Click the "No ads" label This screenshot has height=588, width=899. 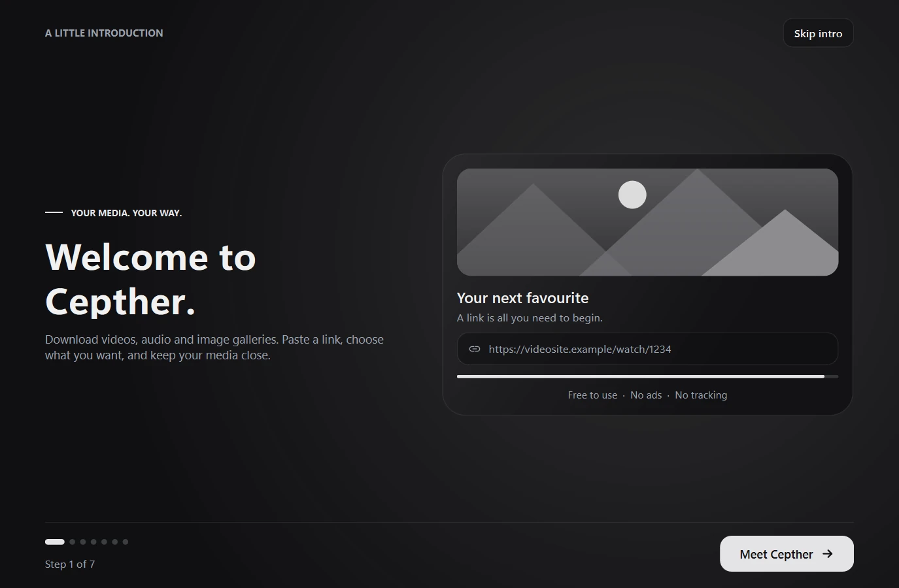coord(646,395)
